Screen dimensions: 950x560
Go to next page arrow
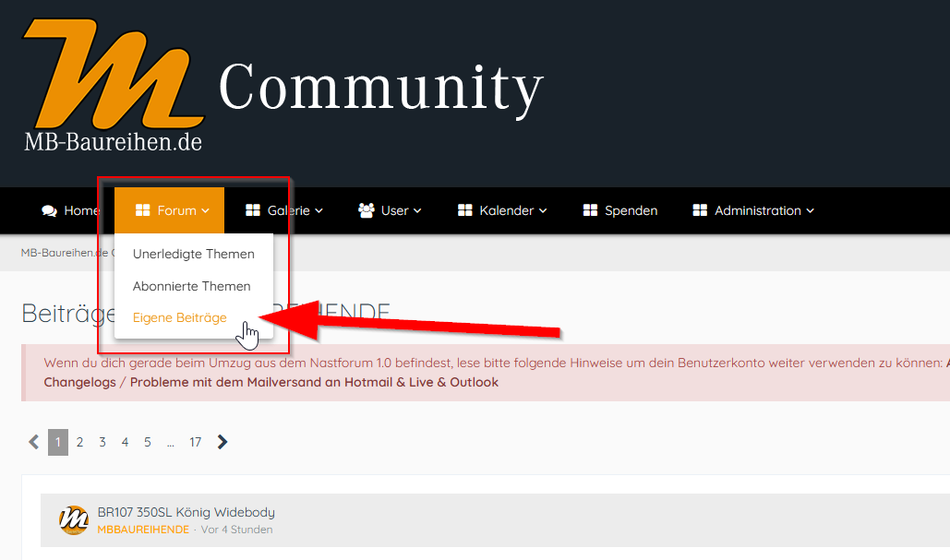[222, 442]
